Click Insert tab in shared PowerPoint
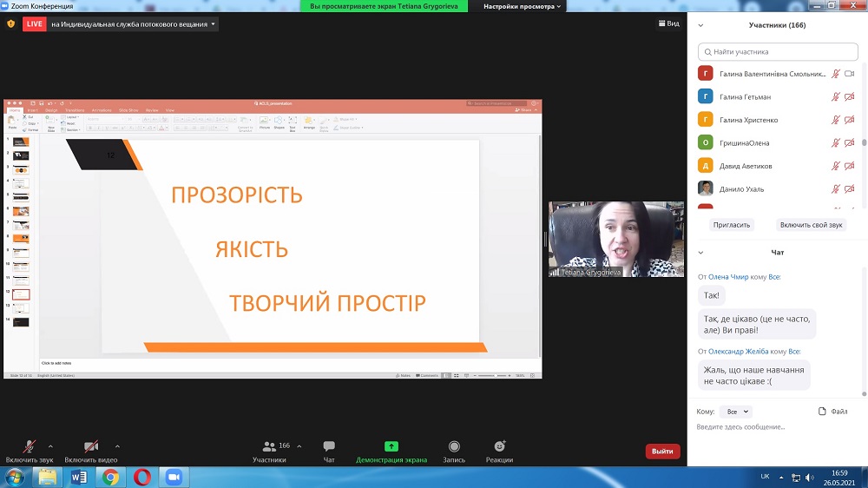This screenshot has height=488, width=868. (x=33, y=110)
